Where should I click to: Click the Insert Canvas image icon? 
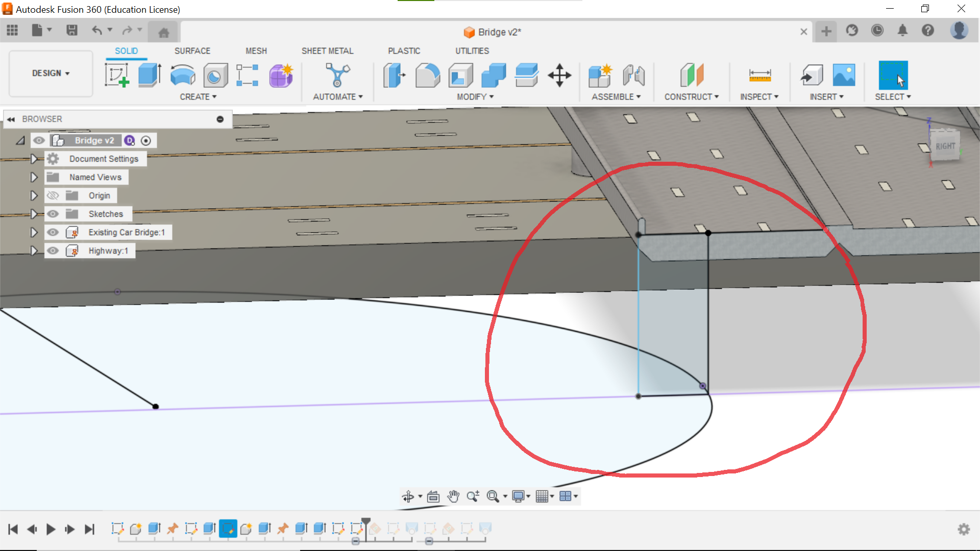[844, 76]
